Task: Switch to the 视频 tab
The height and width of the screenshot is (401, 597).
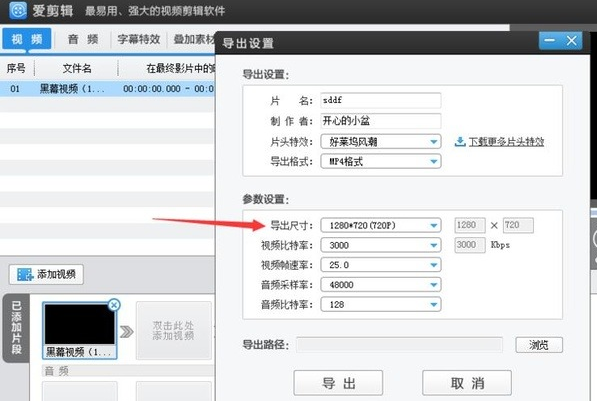Action: pyautogui.click(x=27, y=39)
